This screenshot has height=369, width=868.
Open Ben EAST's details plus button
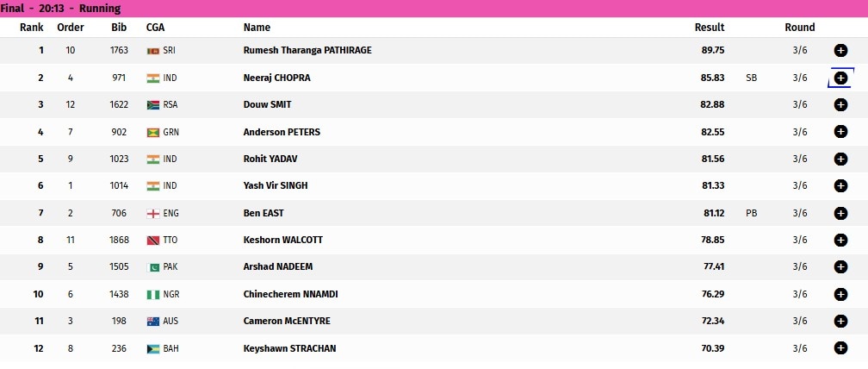pyautogui.click(x=840, y=213)
